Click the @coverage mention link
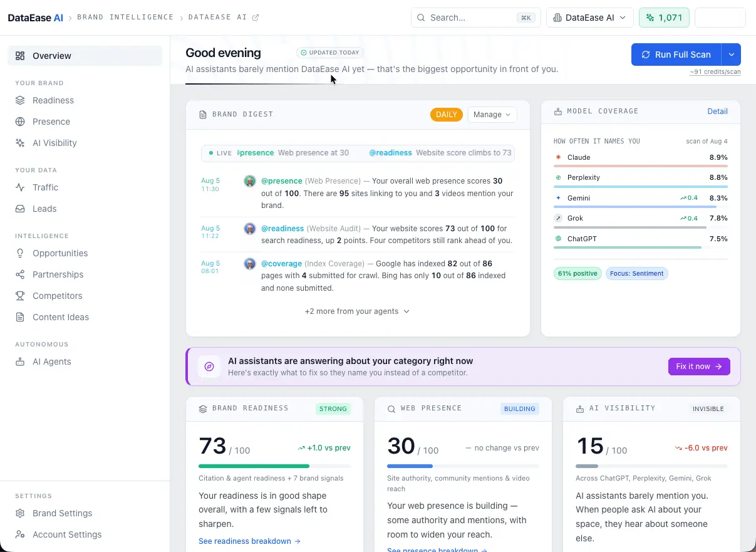 [x=282, y=264]
